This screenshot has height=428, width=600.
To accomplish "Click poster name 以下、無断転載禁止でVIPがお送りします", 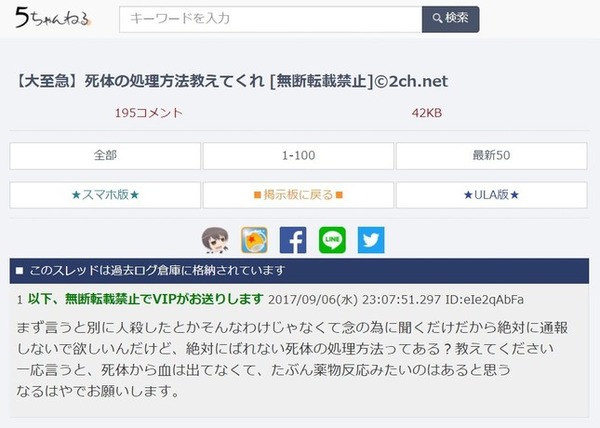I will [145, 299].
